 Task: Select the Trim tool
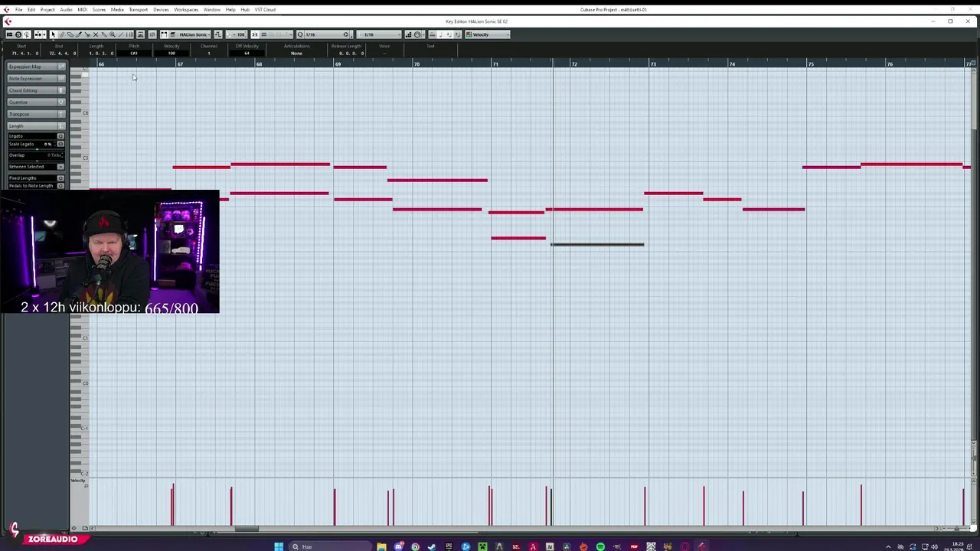click(79, 34)
